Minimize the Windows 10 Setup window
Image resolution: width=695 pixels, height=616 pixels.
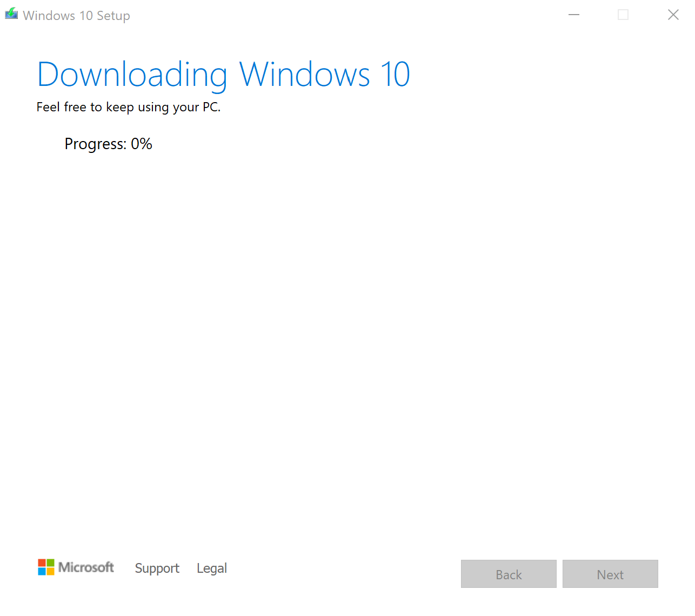click(574, 15)
